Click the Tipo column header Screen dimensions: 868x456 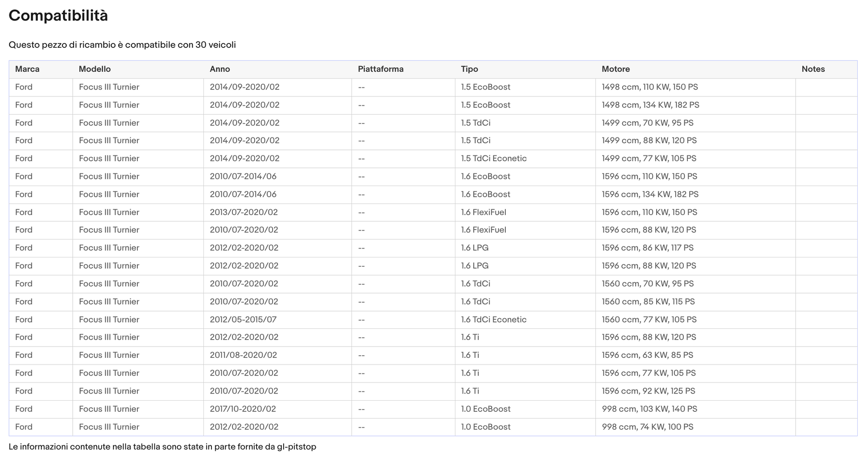pos(469,69)
